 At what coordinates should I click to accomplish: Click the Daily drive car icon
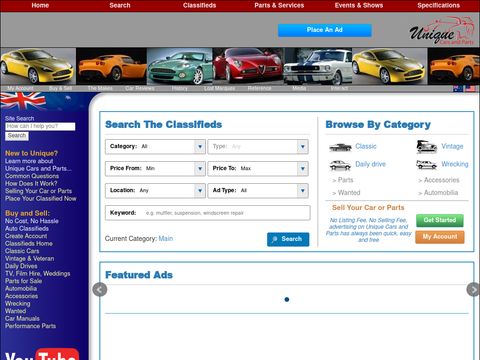pyautogui.click(x=340, y=165)
